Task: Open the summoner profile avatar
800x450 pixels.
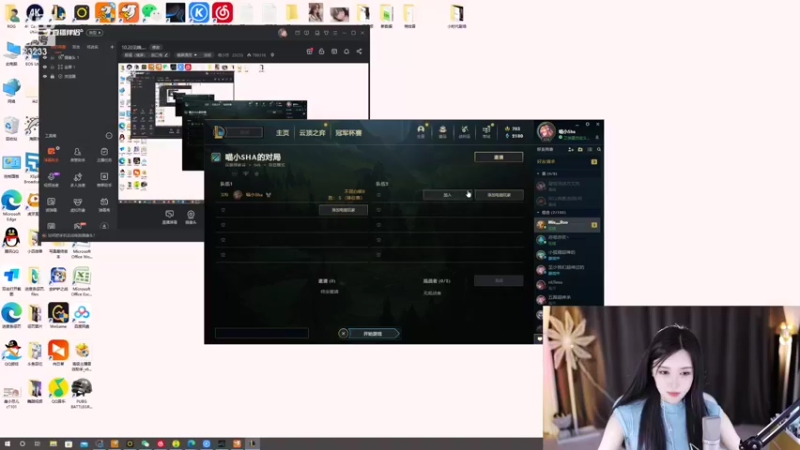Action: pos(546,132)
